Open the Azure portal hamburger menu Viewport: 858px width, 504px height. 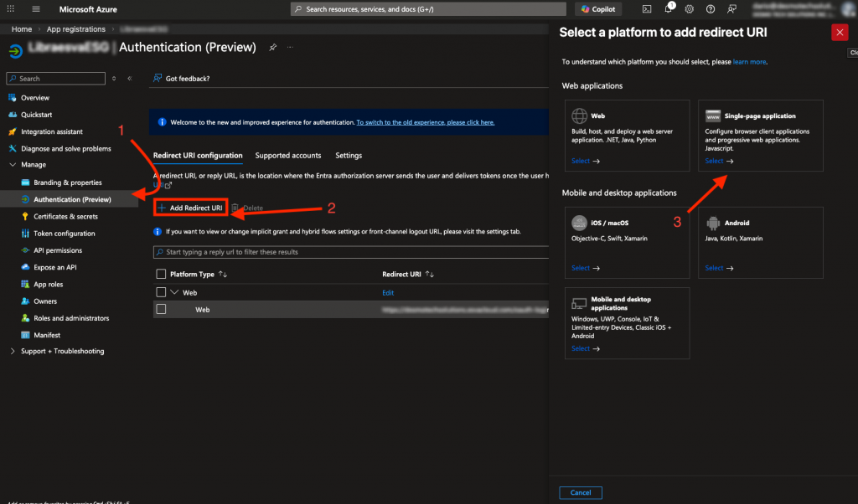point(36,8)
